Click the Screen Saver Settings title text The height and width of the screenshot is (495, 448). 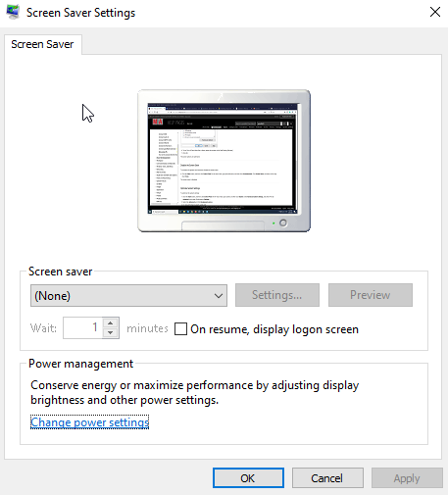[80, 13]
